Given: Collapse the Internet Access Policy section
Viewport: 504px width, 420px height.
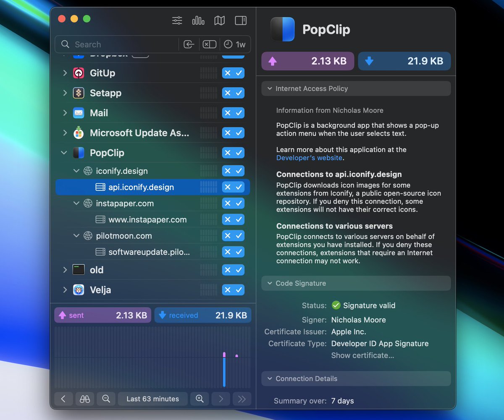Looking at the screenshot, I should click(x=269, y=89).
